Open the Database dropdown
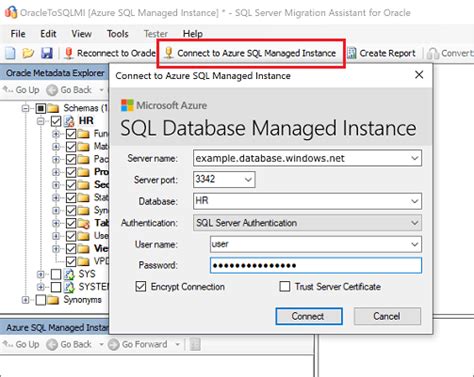474x377 pixels. pos(415,201)
